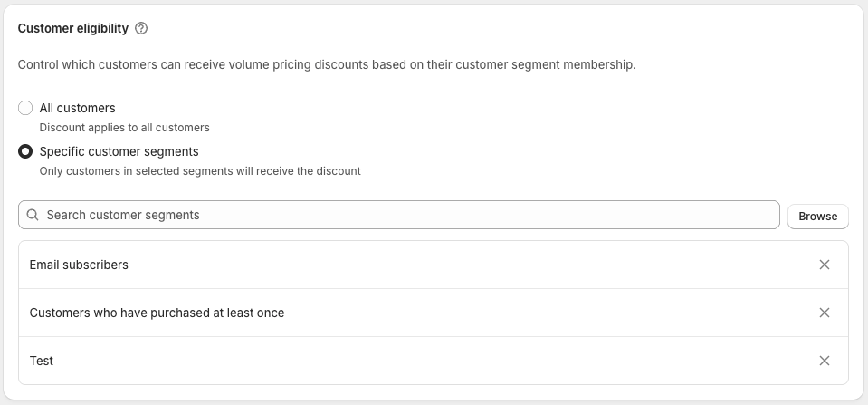Open the Browse segments button

click(x=817, y=217)
